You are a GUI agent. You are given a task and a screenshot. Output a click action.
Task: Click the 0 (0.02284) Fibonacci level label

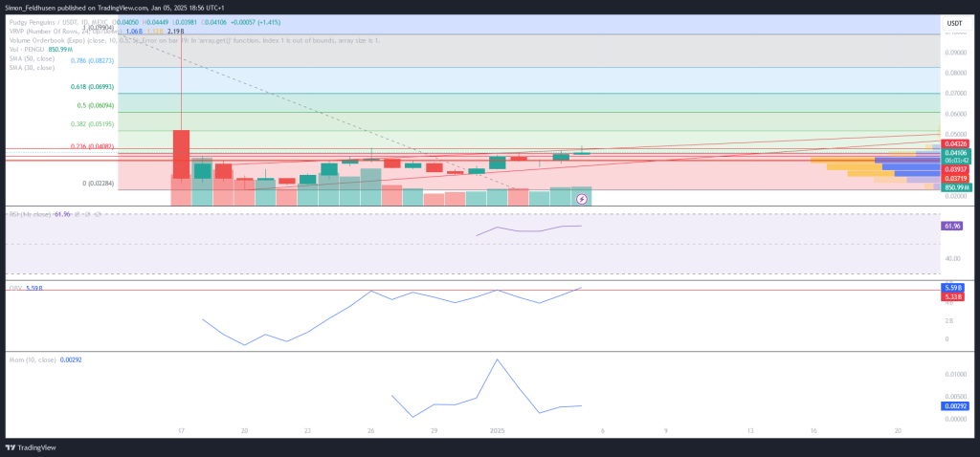click(x=99, y=183)
